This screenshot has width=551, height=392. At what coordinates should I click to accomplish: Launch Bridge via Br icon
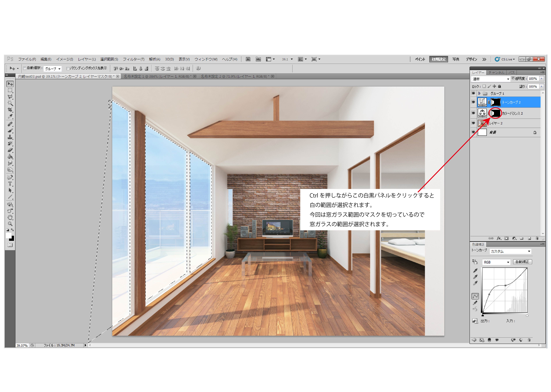[248, 59]
